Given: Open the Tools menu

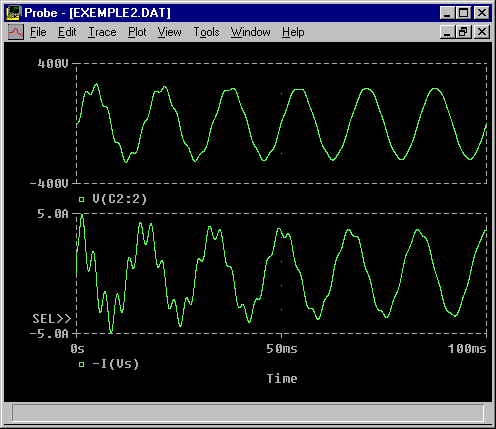Looking at the screenshot, I should (206, 32).
